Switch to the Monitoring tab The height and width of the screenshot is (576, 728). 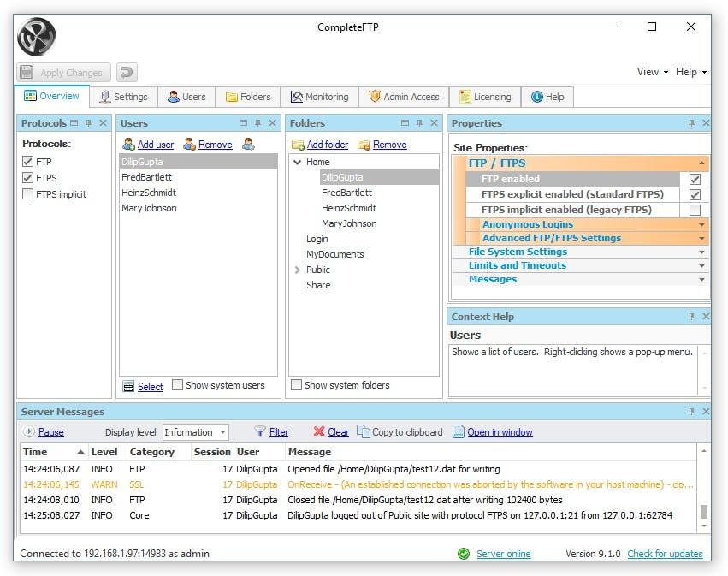click(319, 97)
